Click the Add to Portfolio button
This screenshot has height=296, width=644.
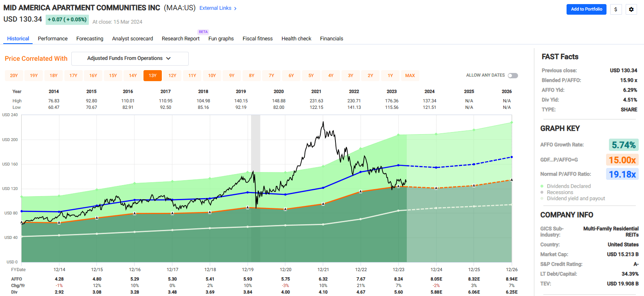587,9
